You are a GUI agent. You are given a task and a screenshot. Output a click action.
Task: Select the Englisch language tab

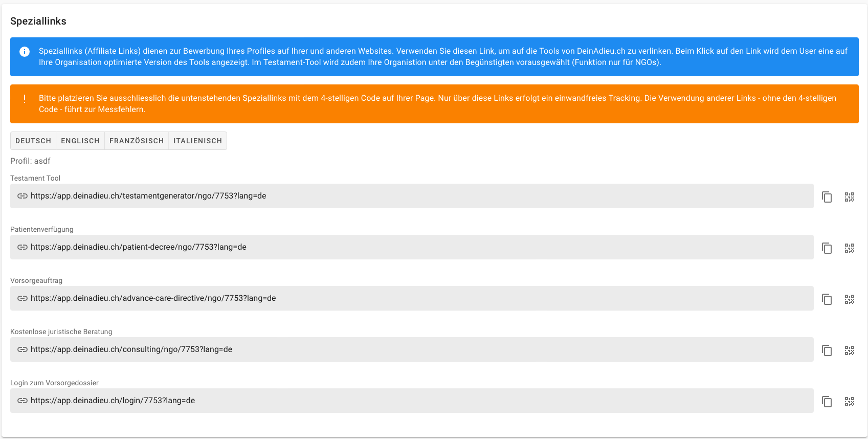(80, 141)
